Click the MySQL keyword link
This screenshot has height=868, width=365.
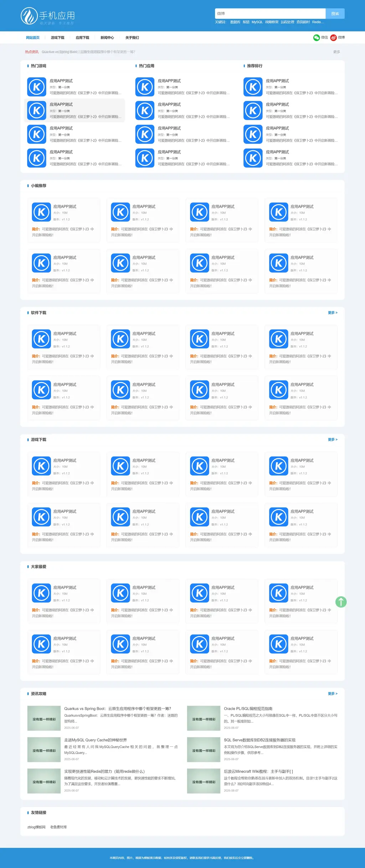[x=257, y=22]
